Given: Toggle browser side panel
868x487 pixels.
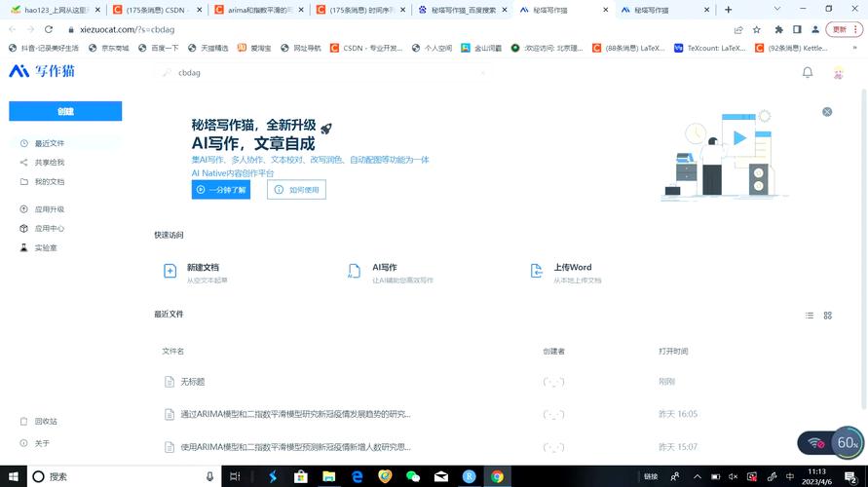Looking at the screenshot, I should [797, 29].
